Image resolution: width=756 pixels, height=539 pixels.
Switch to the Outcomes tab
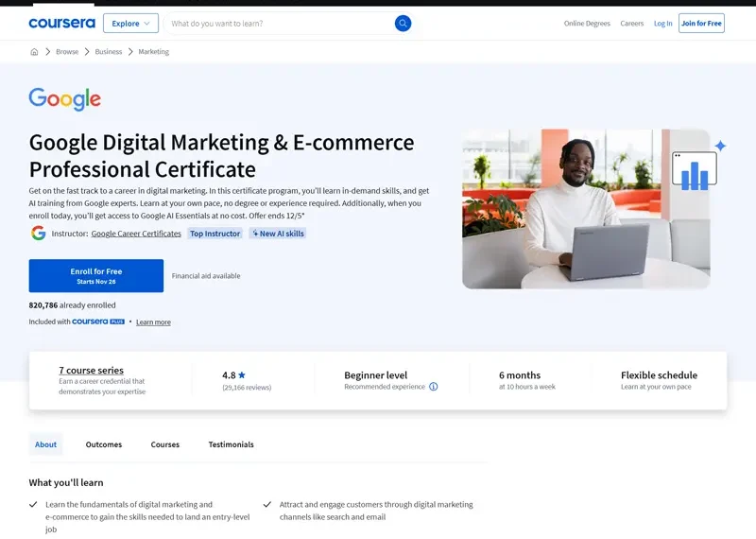pos(104,444)
